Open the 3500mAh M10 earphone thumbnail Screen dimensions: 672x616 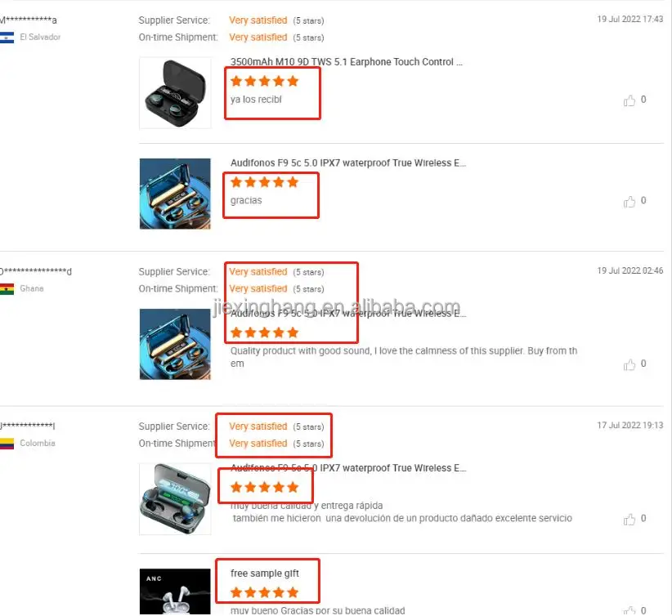175,92
